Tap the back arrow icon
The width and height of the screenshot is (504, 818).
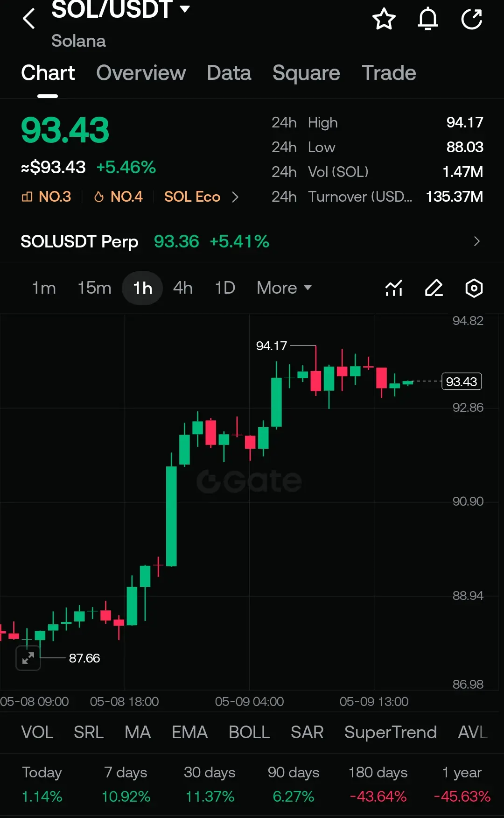point(29,19)
